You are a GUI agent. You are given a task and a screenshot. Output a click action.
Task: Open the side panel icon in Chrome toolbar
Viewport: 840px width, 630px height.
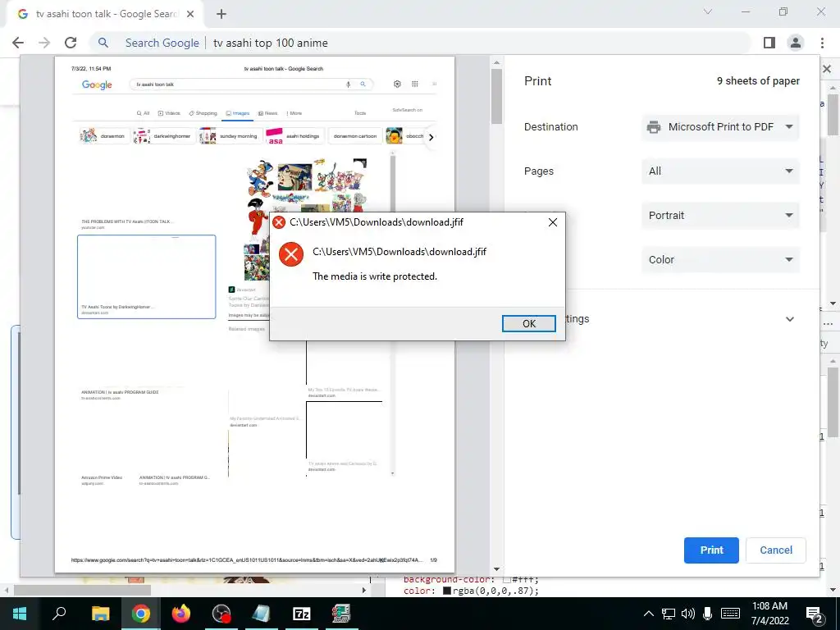(769, 43)
